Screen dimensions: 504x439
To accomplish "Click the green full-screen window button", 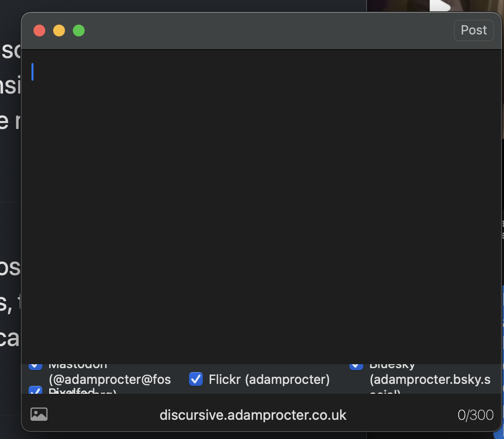I will [x=78, y=30].
